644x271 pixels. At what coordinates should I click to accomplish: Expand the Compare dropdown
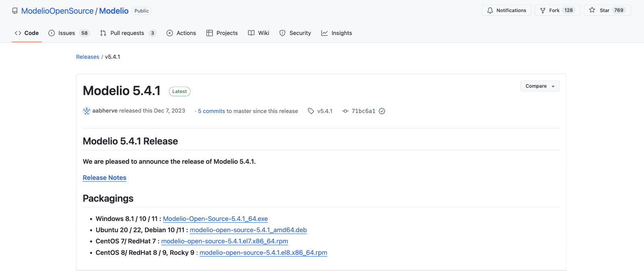[x=540, y=86]
